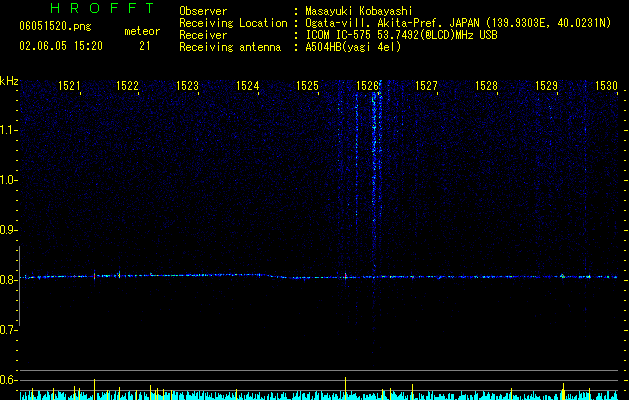The height and width of the screenshot is (400, 629).
Task: Click the bright vertical meteor echo below 1526
Action: (375, 181)
